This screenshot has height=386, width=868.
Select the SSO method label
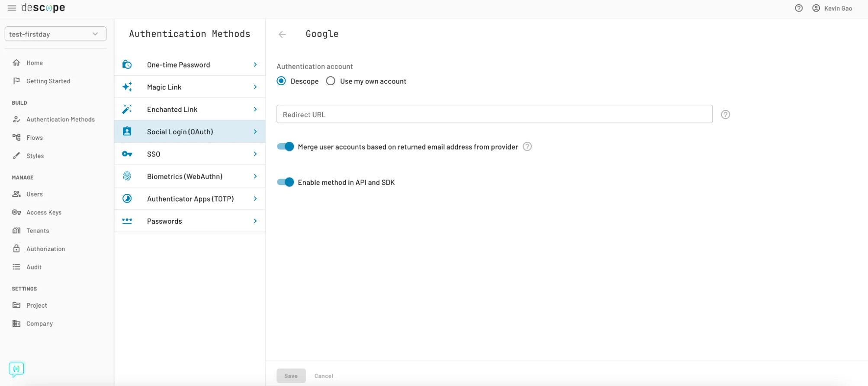[154, 154]
